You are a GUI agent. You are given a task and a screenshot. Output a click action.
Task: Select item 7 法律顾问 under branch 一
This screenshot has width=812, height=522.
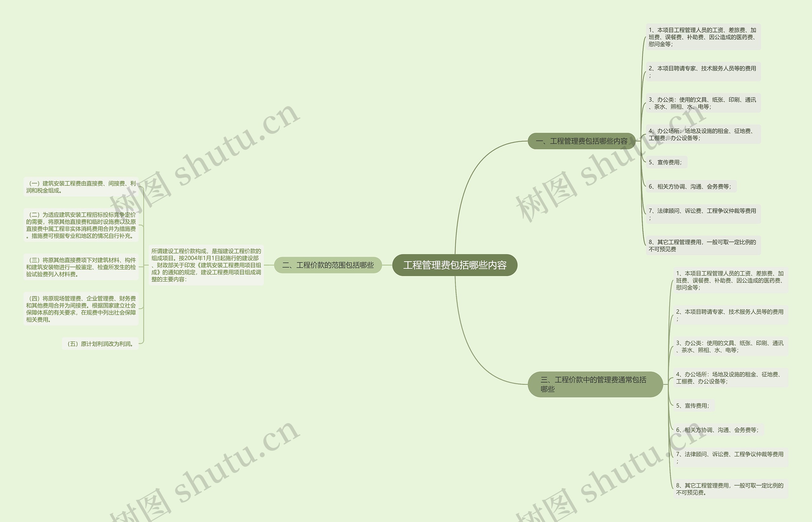point(703,214)
